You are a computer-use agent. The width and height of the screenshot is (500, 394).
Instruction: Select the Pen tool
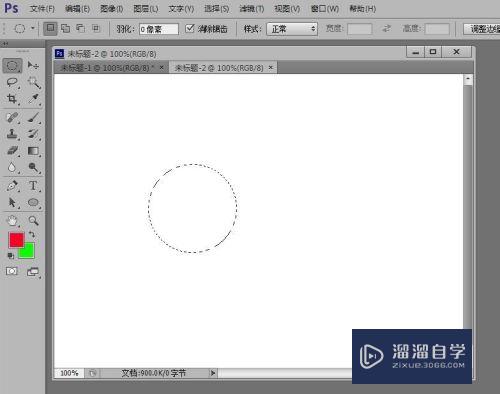point(12,186)
